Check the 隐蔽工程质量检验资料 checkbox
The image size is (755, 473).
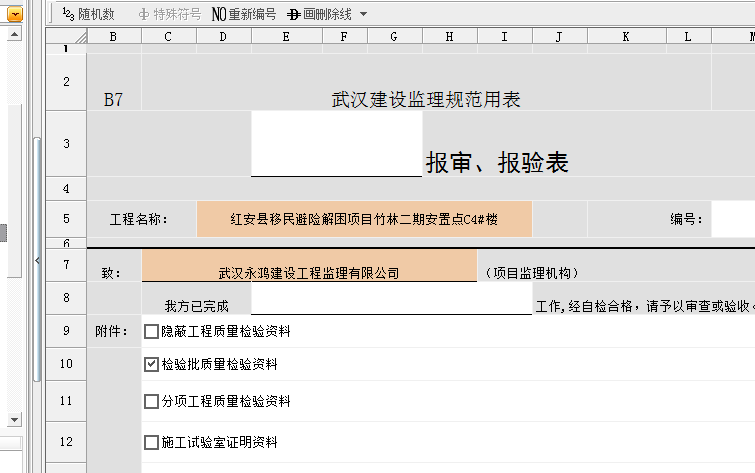click(152, 331)
